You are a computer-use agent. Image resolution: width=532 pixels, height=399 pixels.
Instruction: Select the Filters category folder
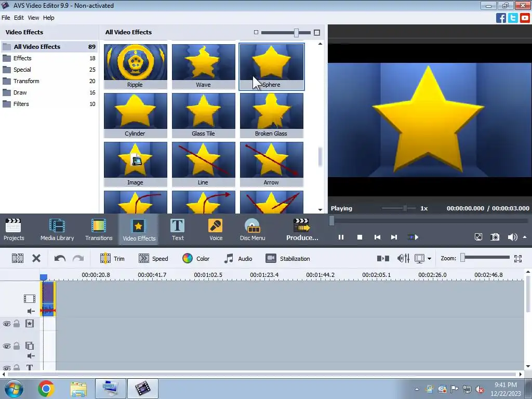click(x=49, y=104)
